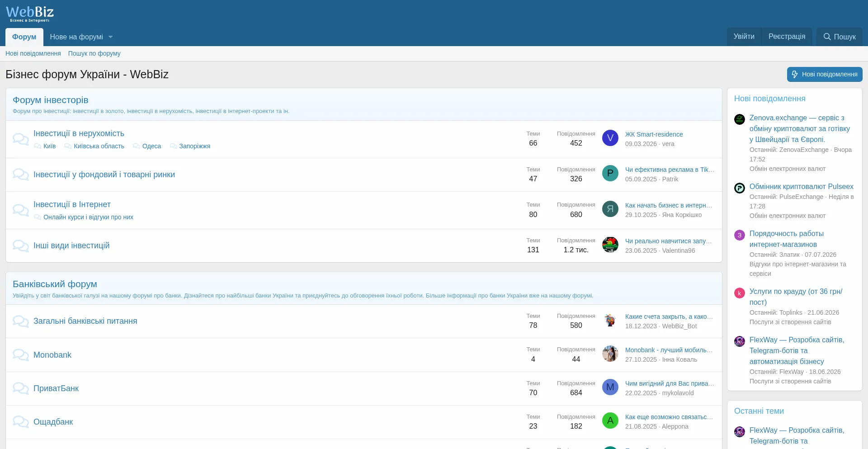Screen dimensions: 868x449
Task: Open Обмінник криптовалют Pulseex post
Action: (x=802, y=187)
